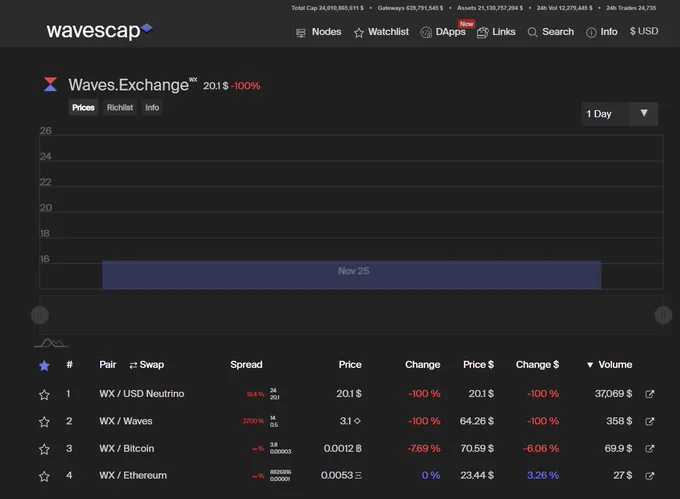This screenshot has width=680, height=499.
Task: Star the WX / USD Neutrino pair
Action: click(x=44, y=395)
